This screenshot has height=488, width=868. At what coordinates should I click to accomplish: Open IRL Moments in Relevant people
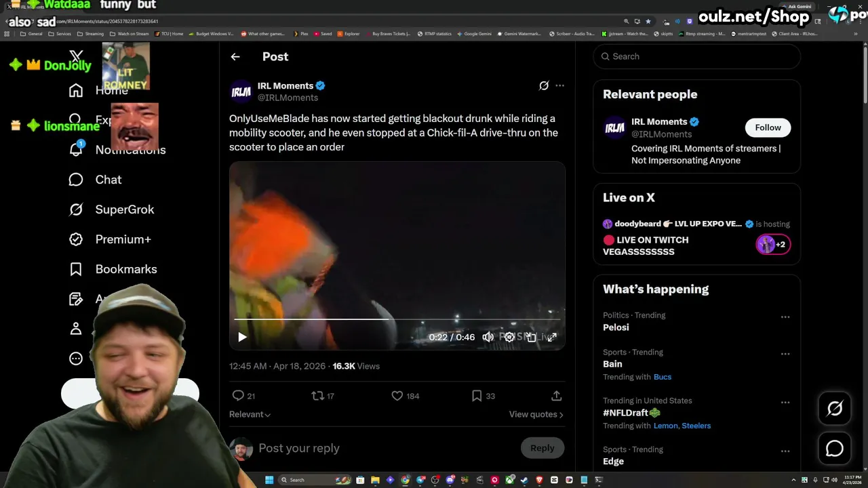pyautogui.click(x=659, y=122)
